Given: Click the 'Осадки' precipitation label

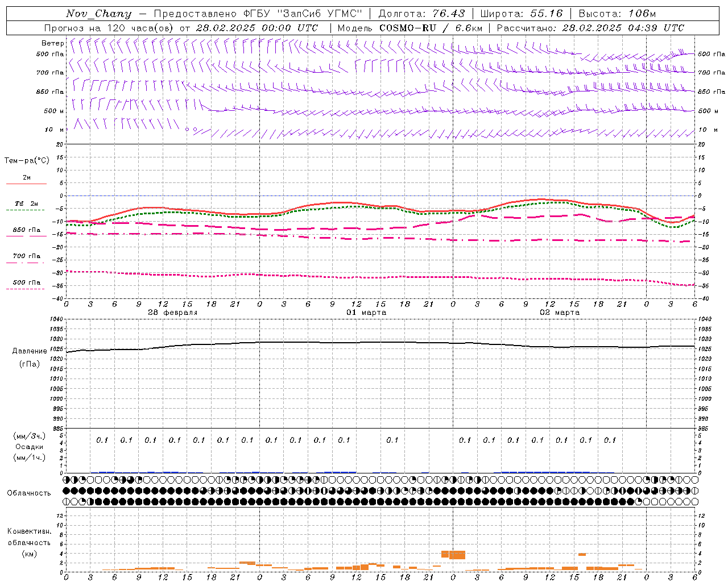Looking at the screenshot, I should [x=29, y=447].
